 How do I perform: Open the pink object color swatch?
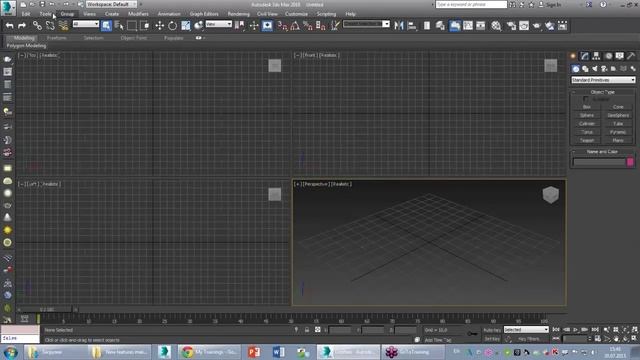click(x=630, y=162)
